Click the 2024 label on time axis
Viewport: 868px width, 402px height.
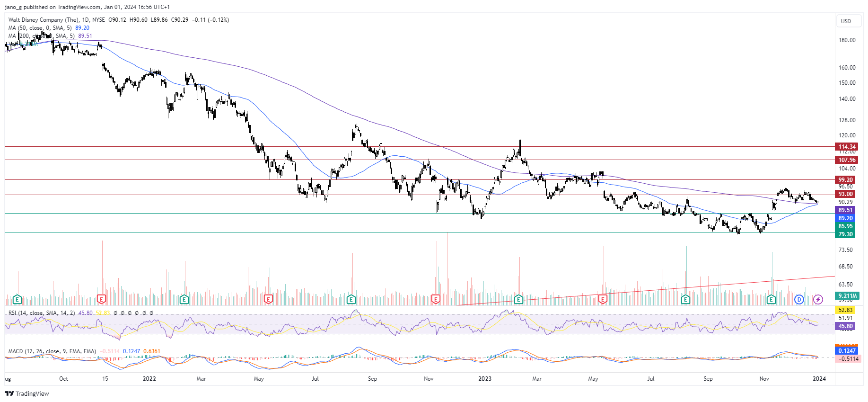click(819, 379)
